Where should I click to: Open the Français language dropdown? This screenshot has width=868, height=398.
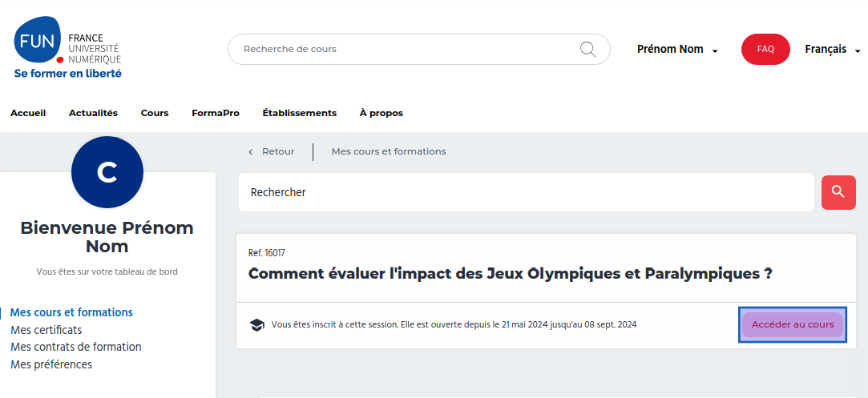coord(833,49)
